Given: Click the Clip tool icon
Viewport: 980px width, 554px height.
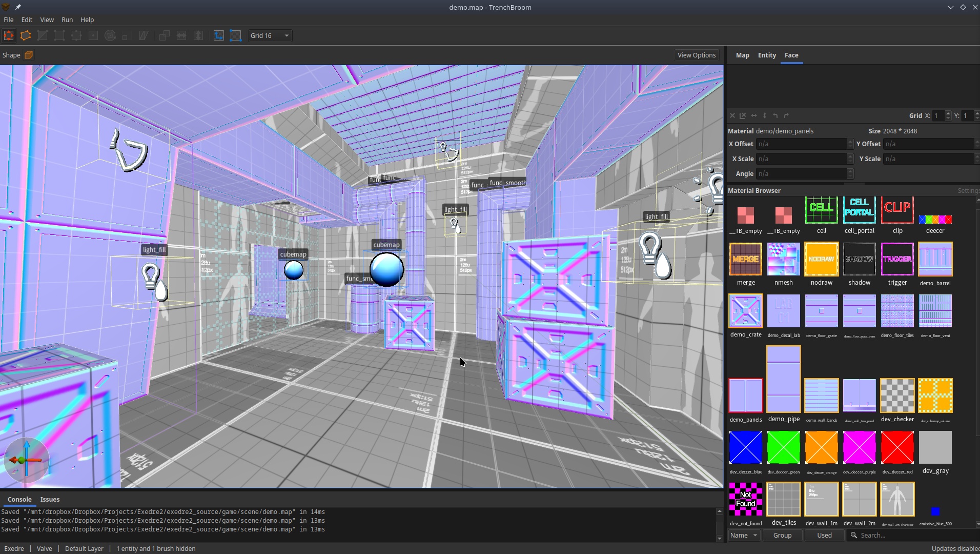Looking at the screenshot, I should pos(43,35).
